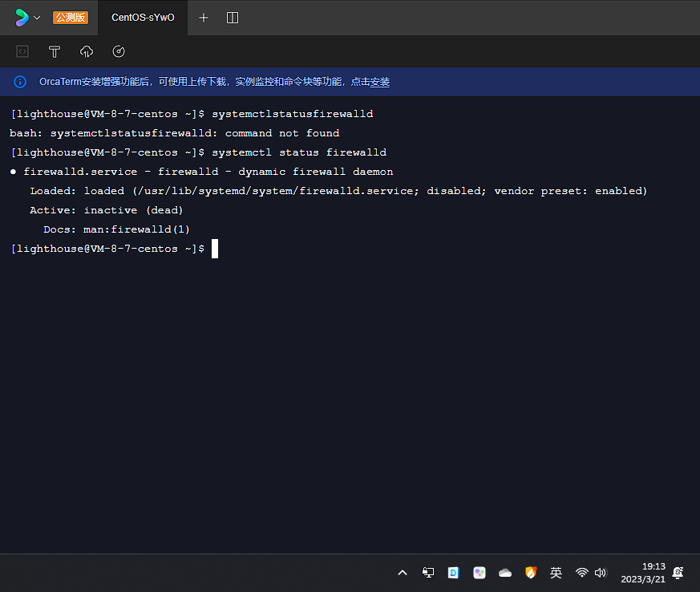Viewport: 700px width, 592px height.
Task: Expand the OrcaTerm logo dropdown arrow
Action: tap(37, 18)
